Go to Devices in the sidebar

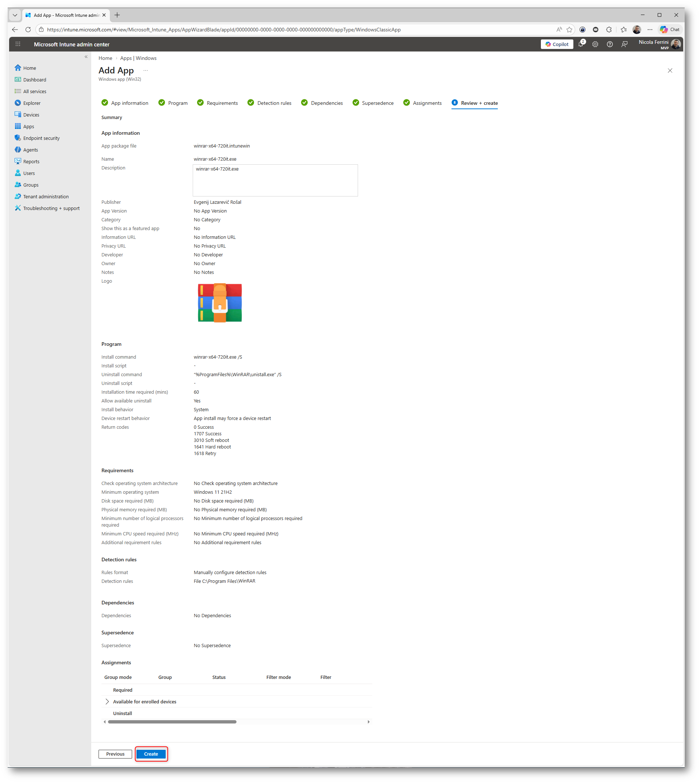pyautogui.click(x=27, y=115)
